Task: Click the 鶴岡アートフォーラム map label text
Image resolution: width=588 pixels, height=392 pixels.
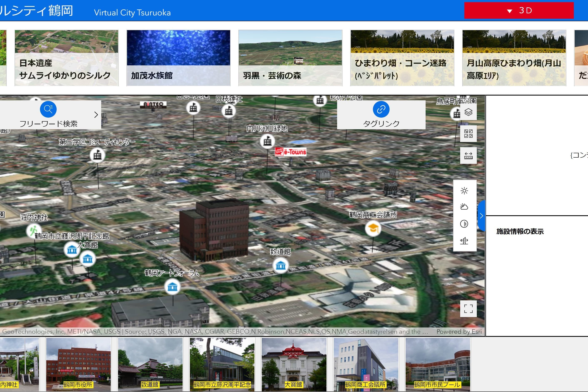Action: pos(172,273)
